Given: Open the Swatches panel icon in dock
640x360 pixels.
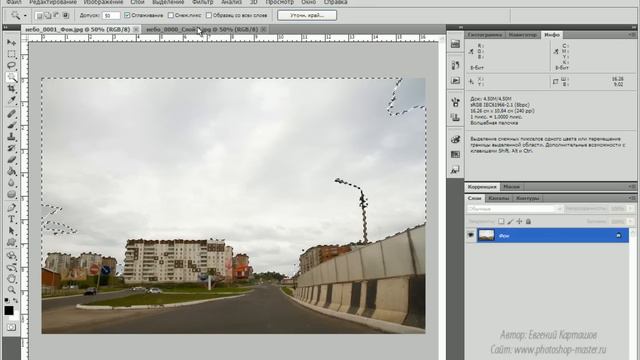Looking at the screenshot, I should coord(456,154).
